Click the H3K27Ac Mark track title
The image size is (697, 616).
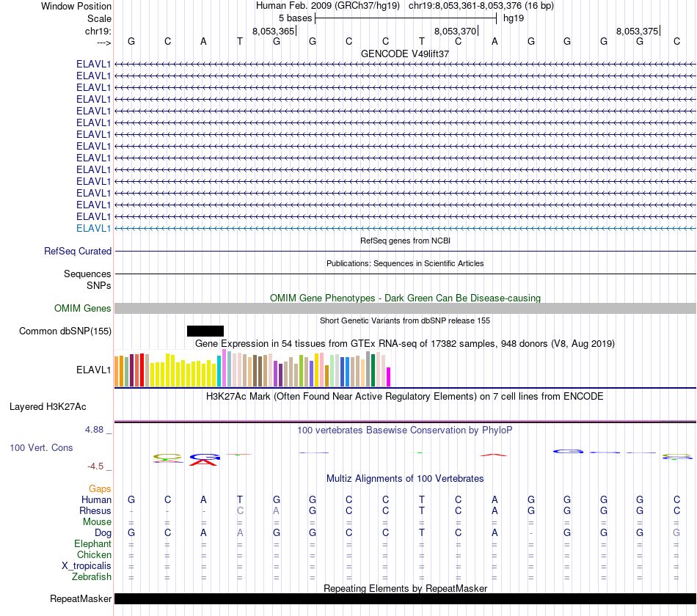tap(405, 397)
